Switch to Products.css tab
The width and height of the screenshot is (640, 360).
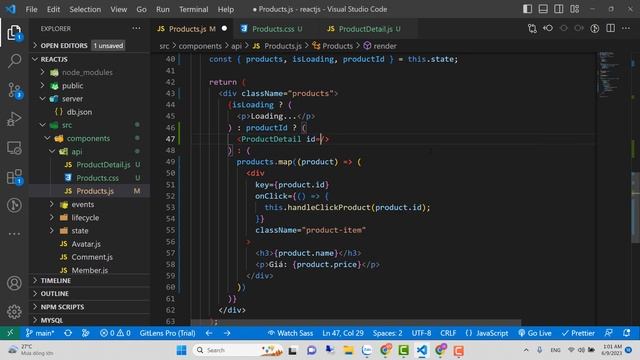272,29
